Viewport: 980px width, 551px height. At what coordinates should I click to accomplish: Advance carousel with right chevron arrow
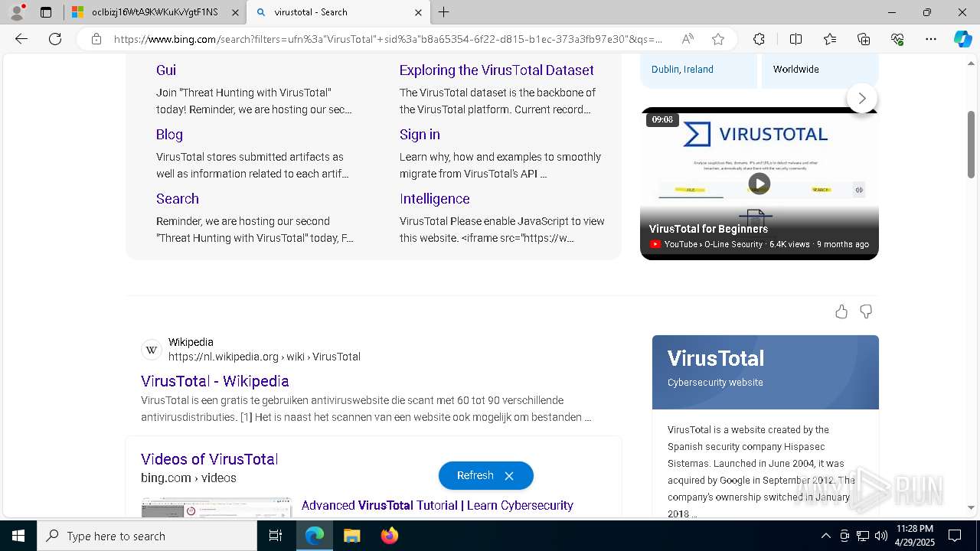[862, 98]
